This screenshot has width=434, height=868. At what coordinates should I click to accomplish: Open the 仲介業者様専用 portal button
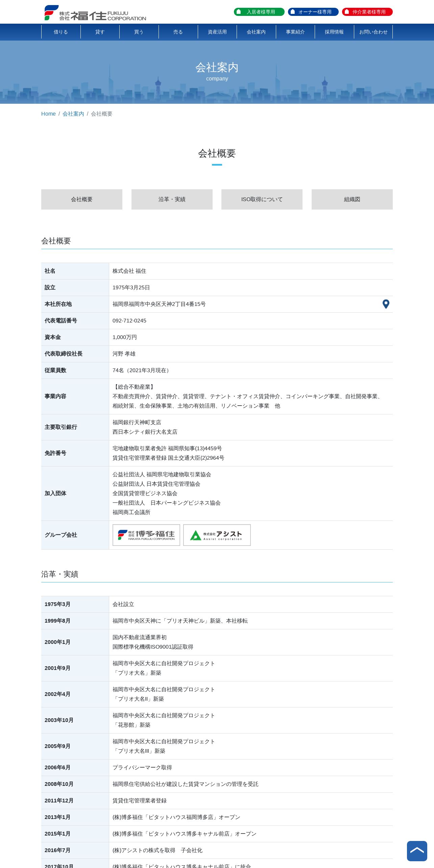click(367, 12)
